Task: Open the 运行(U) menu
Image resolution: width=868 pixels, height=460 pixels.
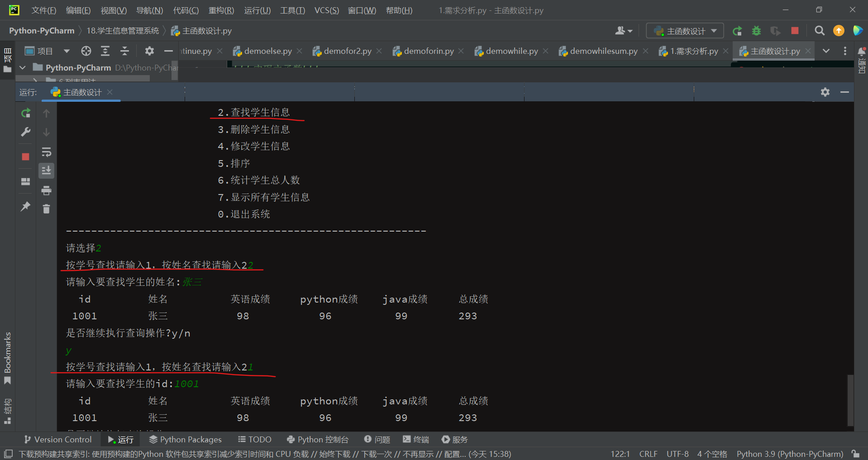Action: coord(257,10)
